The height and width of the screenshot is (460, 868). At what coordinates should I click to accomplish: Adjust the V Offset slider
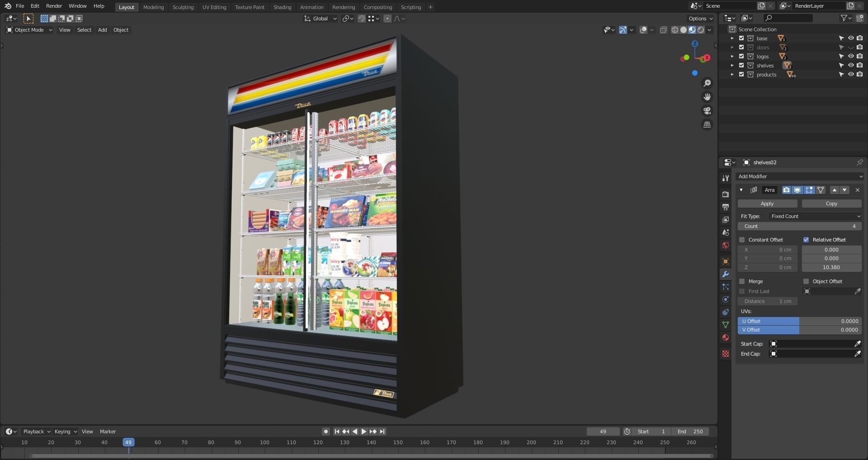[800, 330]
